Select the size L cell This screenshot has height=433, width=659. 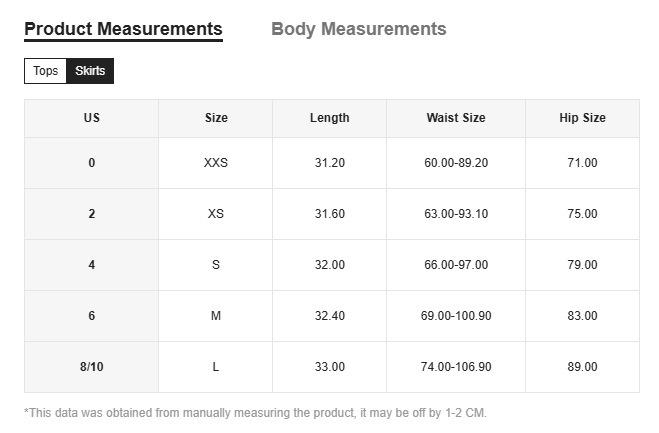[x=216, y=367]
